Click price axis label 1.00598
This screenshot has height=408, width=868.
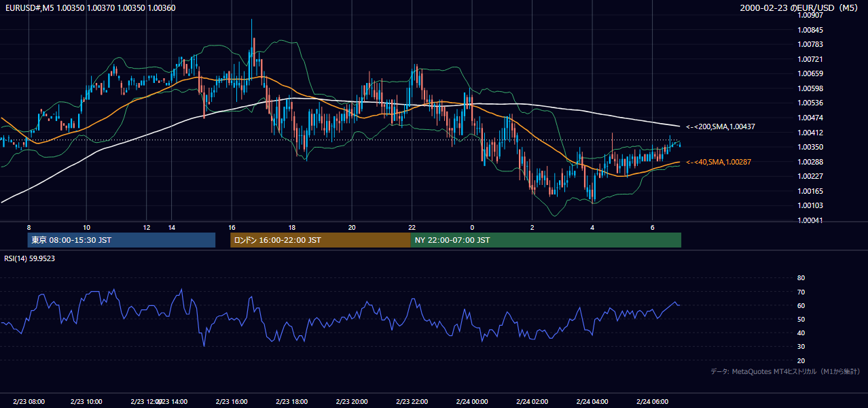click(x=810, y=88)
